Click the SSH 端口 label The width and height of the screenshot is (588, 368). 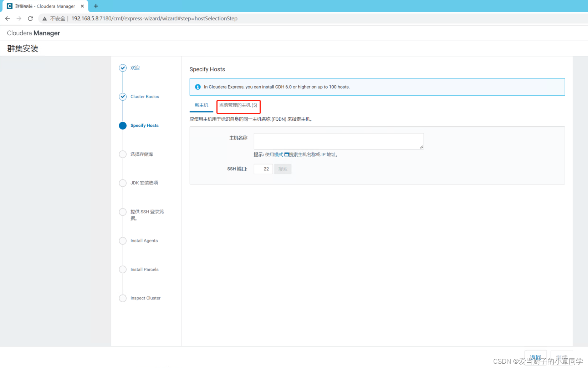[x=237, y=169]
